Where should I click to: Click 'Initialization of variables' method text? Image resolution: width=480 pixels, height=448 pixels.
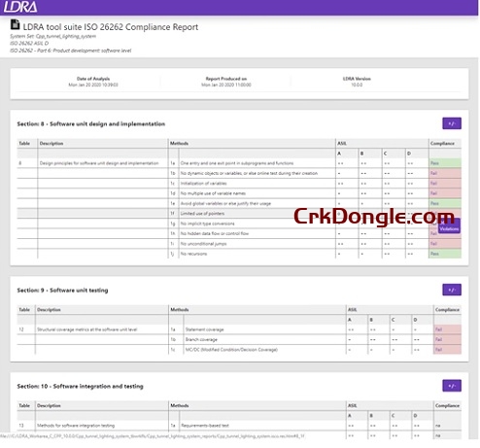[x=203, y=184]
